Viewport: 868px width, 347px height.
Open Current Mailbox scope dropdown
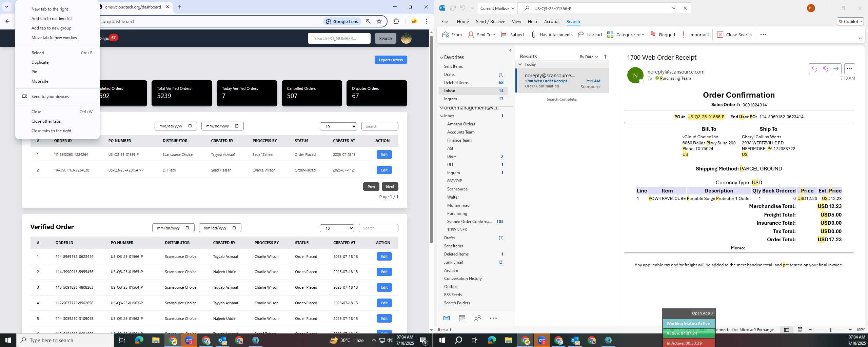point(497,8)
